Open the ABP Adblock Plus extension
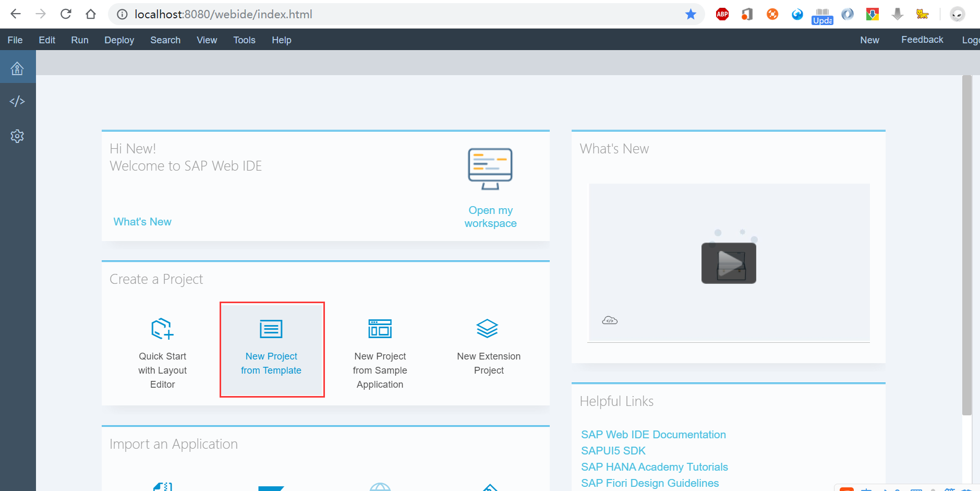Image resolution: width=980 pixels, height=491 pixels. pyautogui.click(x=722, y=14)
